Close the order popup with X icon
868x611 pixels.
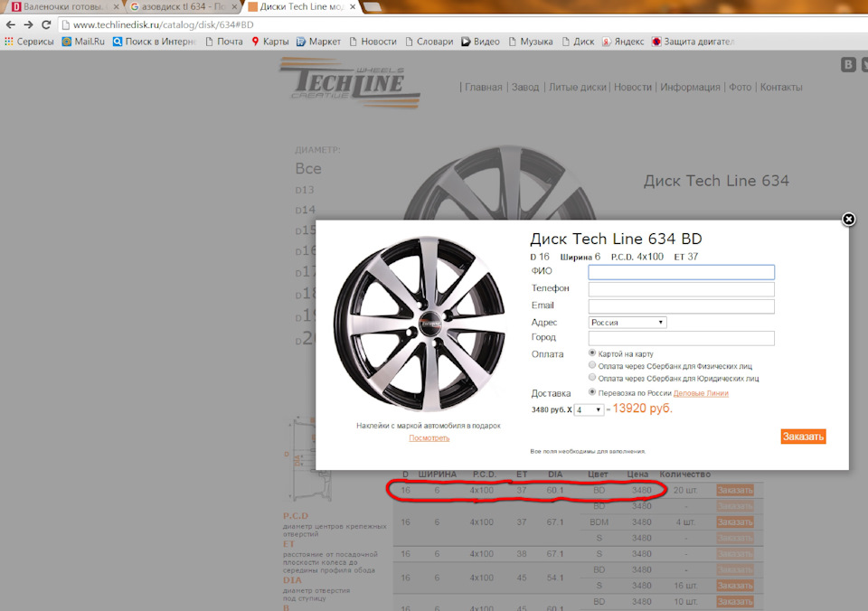[x=848, y=220]
